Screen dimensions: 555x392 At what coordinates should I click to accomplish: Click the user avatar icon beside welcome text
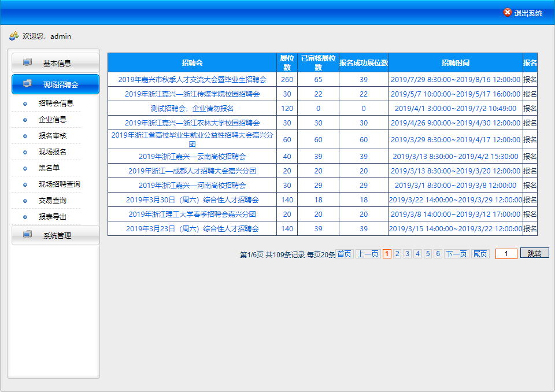click(x=14, y=36)
